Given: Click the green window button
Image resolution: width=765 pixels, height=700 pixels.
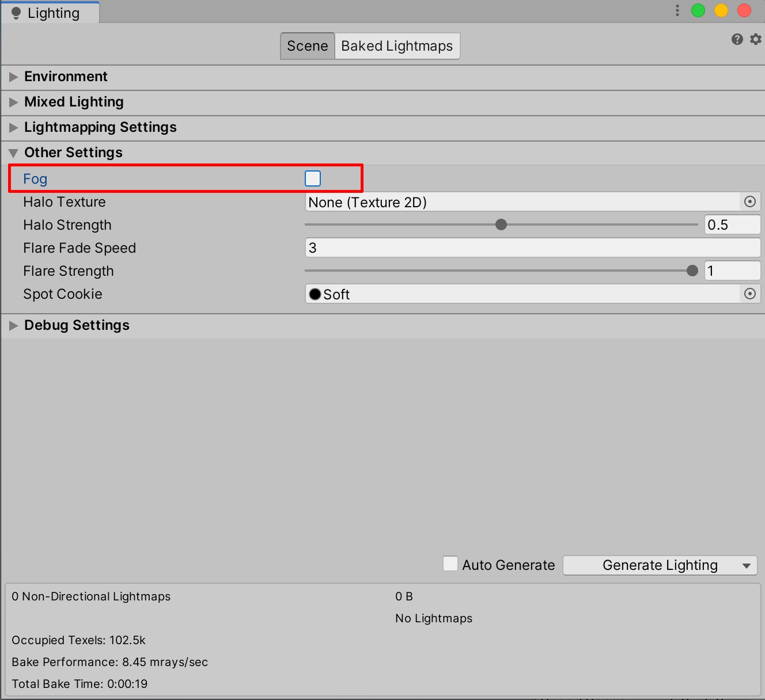Looking at the screenshot, I should (698, 11).
